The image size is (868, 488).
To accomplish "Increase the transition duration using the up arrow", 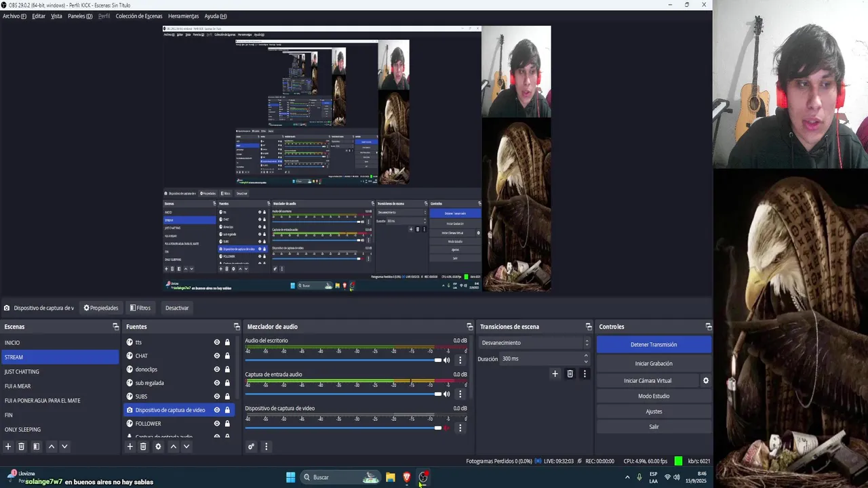I will (x=586, y=356).
